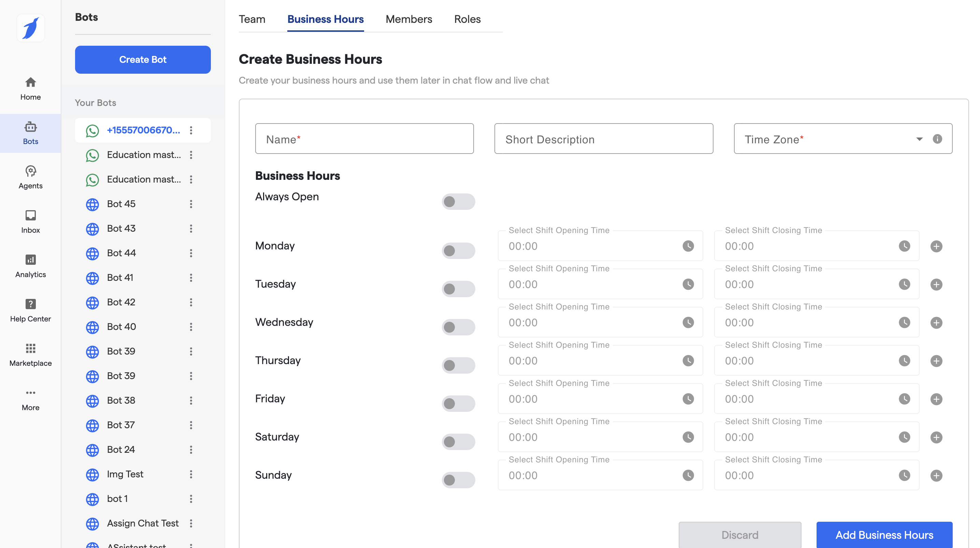Open options menu for Bot 45
980x548 pixels.
191,204
